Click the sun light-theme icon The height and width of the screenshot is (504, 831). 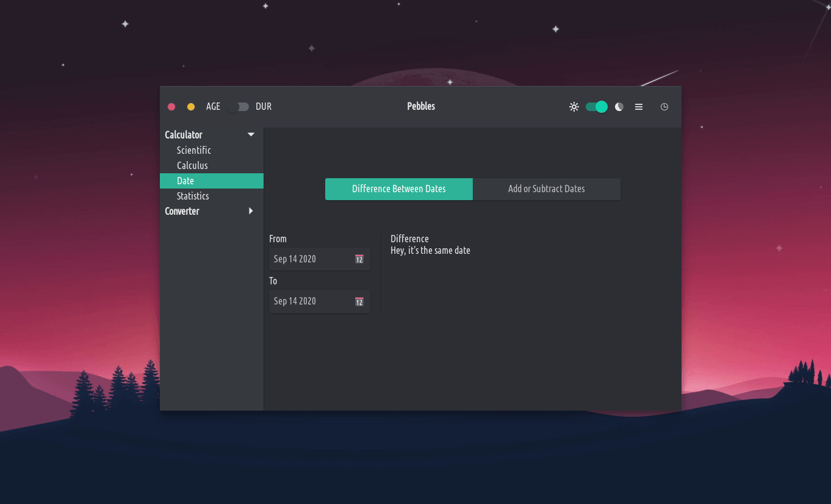pos(574,107)
